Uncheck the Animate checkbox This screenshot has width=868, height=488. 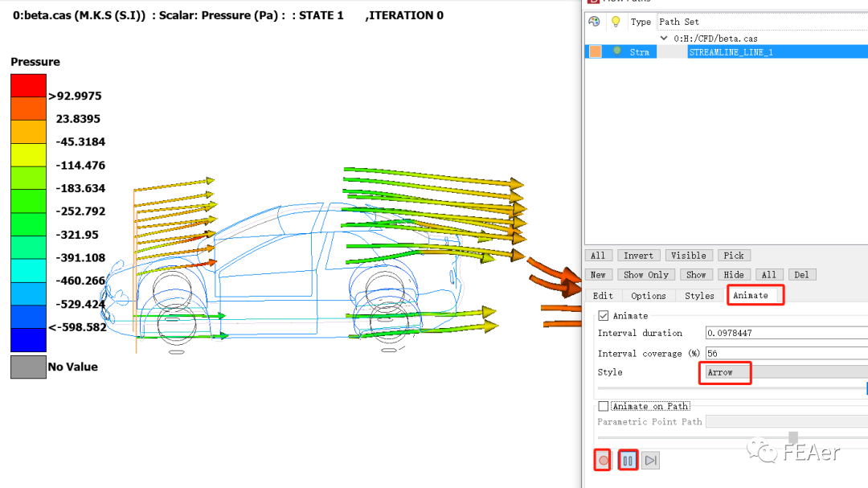click(604, 316)
